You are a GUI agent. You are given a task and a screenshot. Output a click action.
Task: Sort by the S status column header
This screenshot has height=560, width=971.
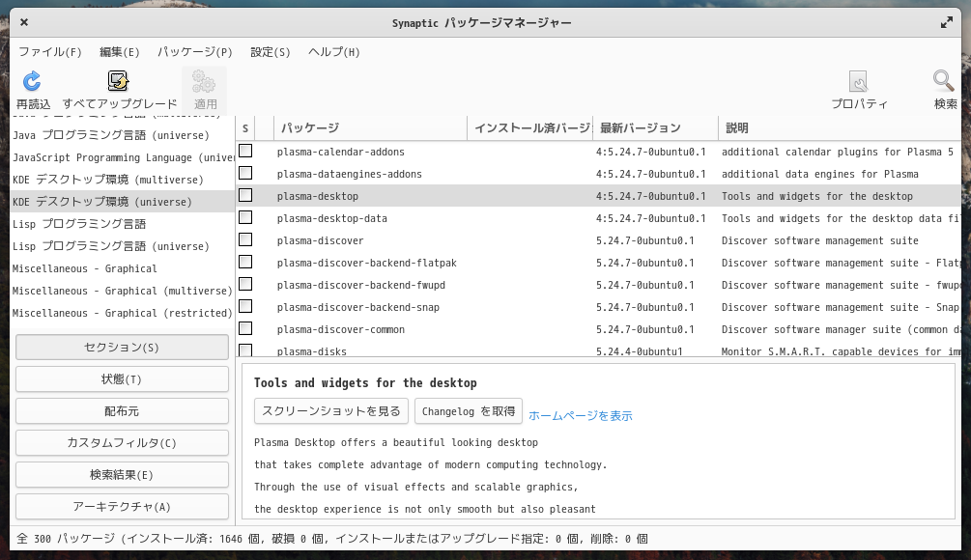(x=245, y=128)
